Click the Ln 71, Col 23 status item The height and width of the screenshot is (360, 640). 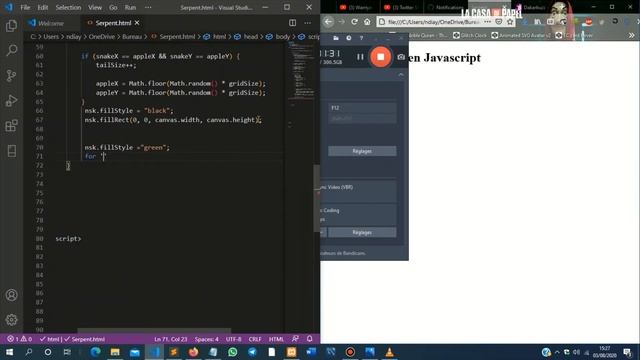(x=171, y=339)
